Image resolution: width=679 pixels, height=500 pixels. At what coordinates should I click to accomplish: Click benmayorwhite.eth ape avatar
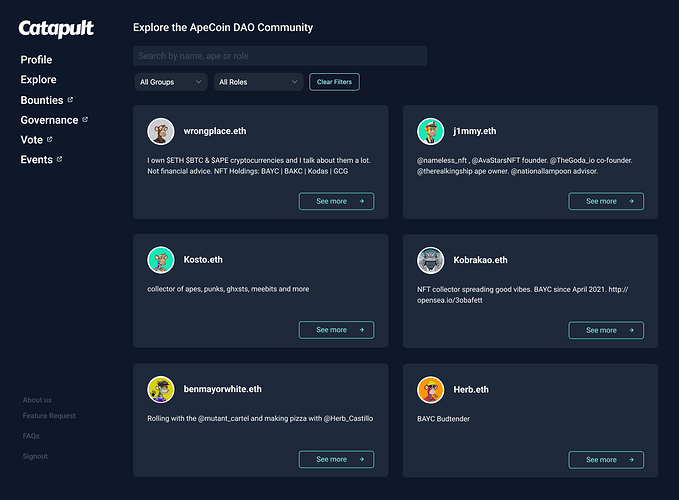tap(161, 389)
